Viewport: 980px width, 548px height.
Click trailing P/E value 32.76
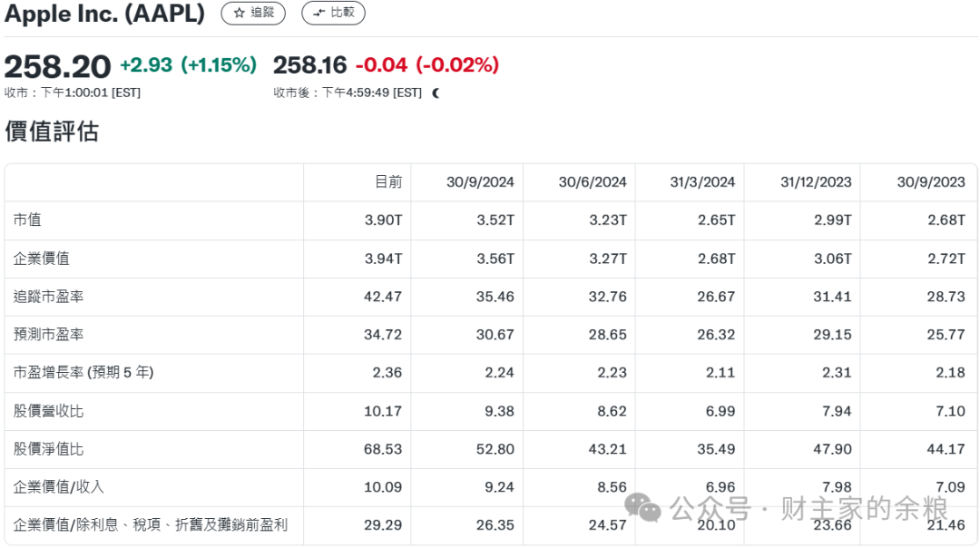[607, 296]
